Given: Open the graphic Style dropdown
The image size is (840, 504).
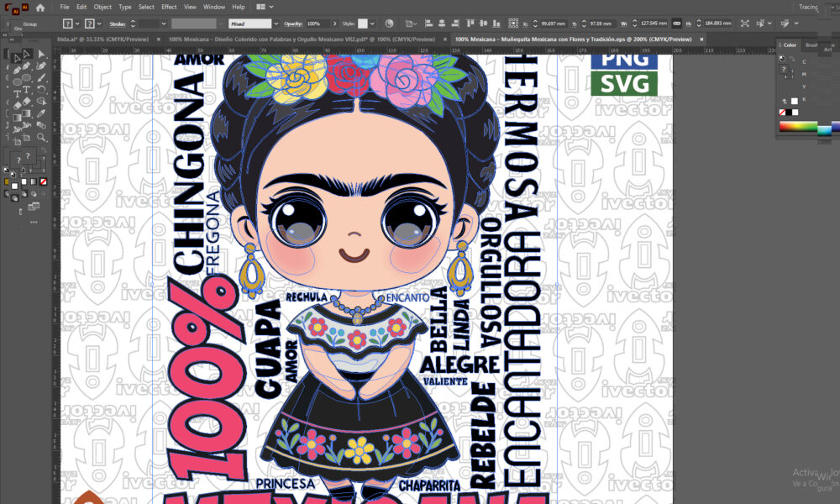Looking at the screenshot, I should pos(372,24).
